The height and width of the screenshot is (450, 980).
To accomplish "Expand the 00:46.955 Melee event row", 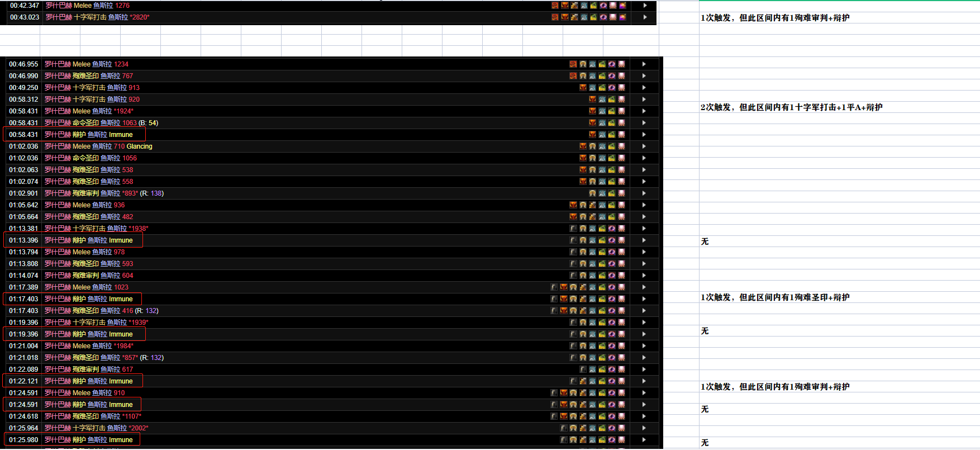I will click(644, 64).
